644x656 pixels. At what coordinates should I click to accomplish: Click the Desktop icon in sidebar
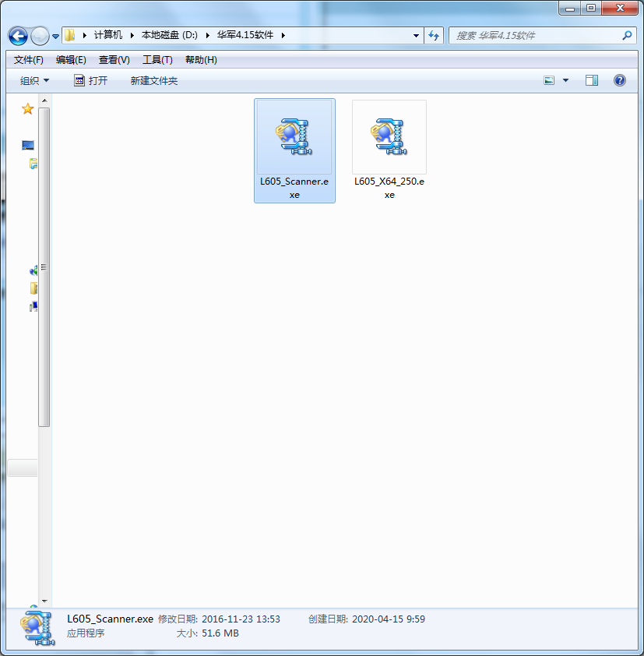click(x=27, y=145)
